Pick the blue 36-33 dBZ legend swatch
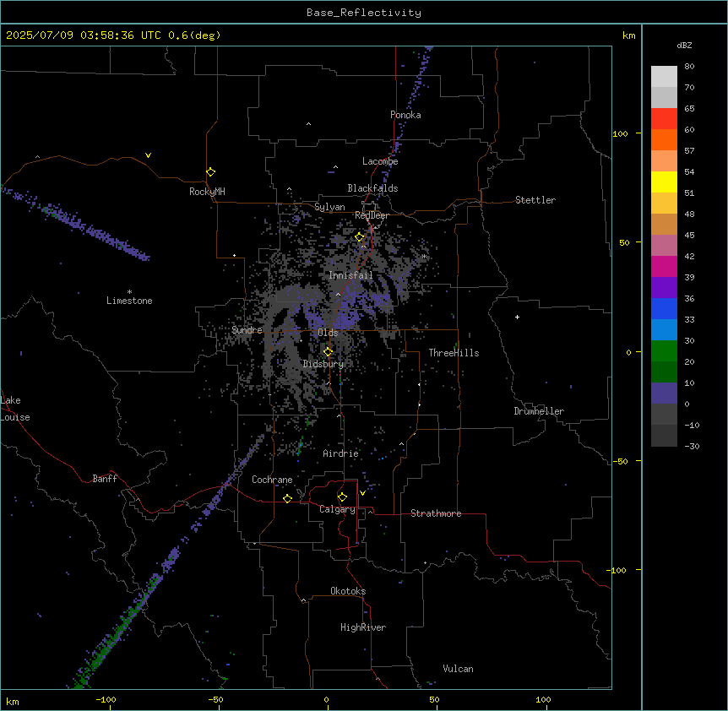 pos(664,308)
